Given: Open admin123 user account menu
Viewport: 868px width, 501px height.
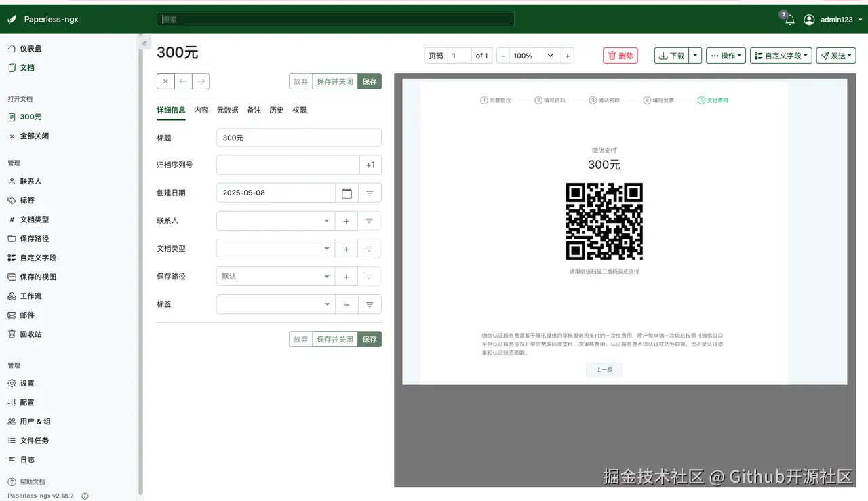Looking at the screenshot, I should pyautogui.click(x=833, y=20).
